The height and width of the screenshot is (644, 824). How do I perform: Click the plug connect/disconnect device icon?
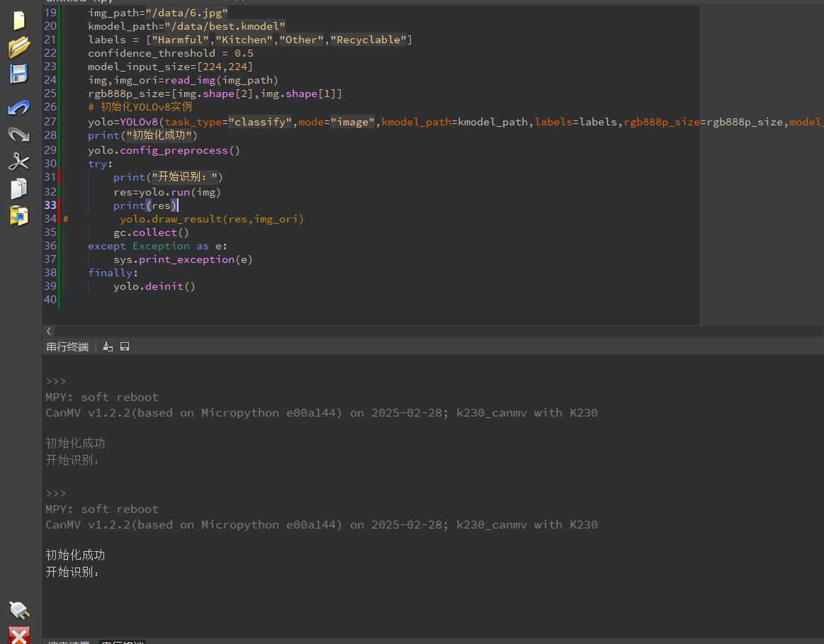coord(19,610)
